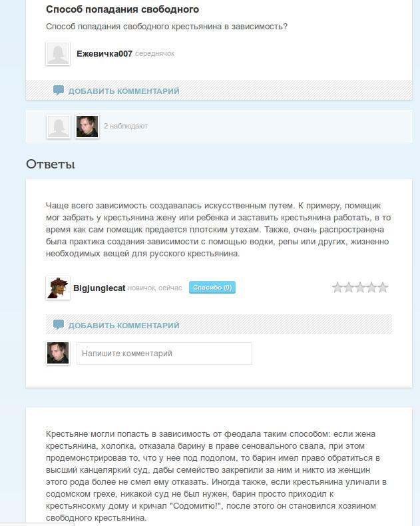Screen dimensions: 420x526
Task: Open the grey placeholder avatar among watchers
Action: [59, 127]
